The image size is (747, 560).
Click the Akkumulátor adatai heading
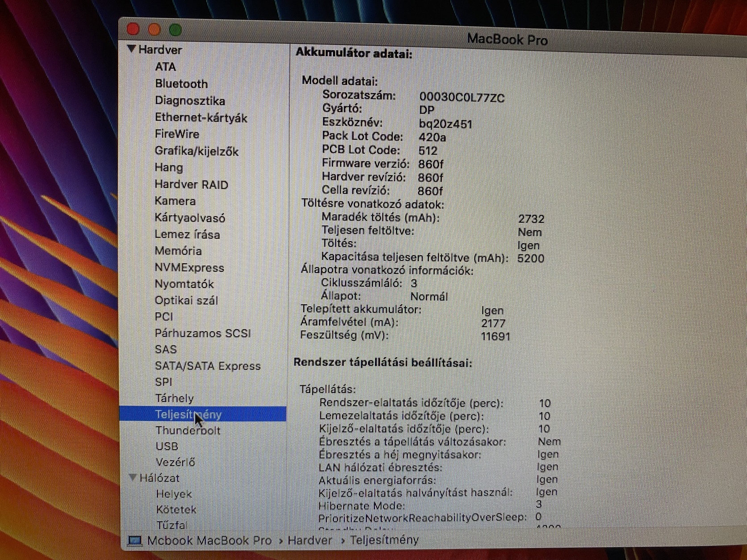[x=354, y=53]
